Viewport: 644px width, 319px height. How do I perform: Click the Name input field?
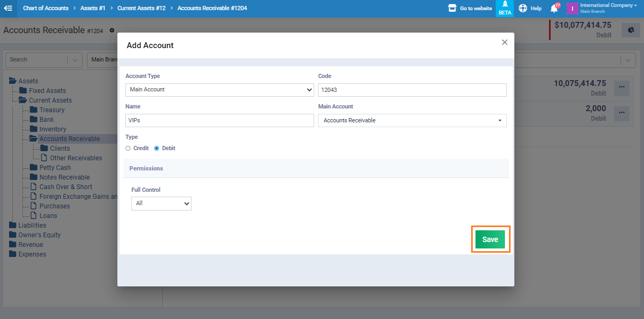tap(219, 121)
